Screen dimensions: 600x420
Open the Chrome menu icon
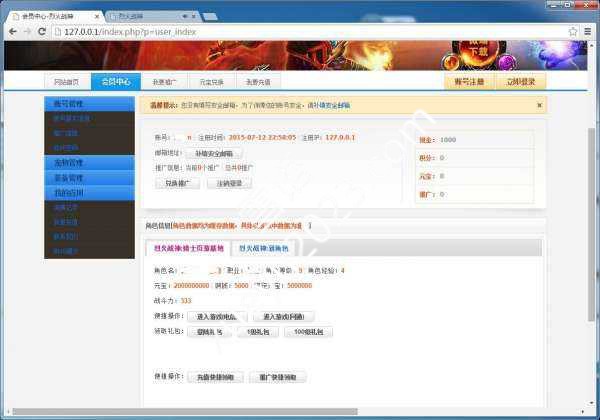pos(588,31)
